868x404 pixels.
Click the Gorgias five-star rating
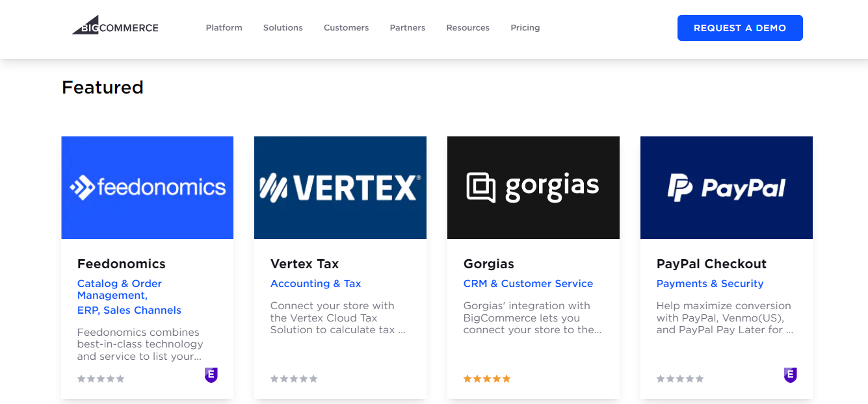[486, 378]
